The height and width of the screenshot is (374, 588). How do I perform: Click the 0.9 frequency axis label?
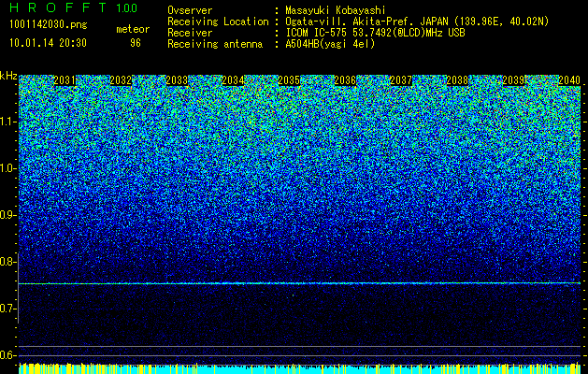(x=7, y=215)
